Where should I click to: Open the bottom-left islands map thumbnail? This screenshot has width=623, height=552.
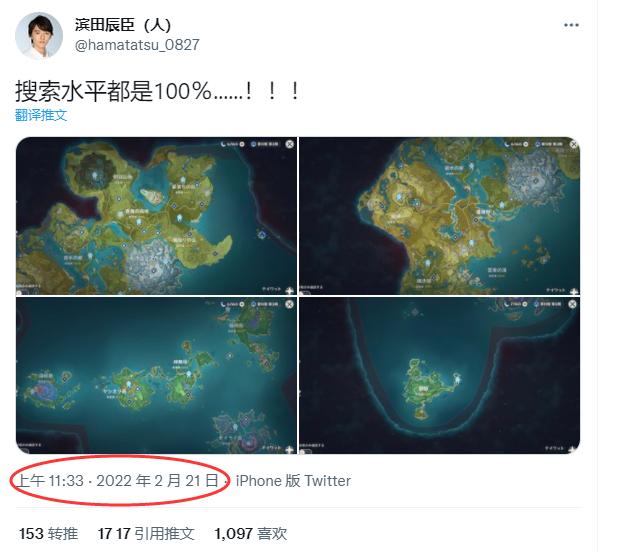pos(157,375)
